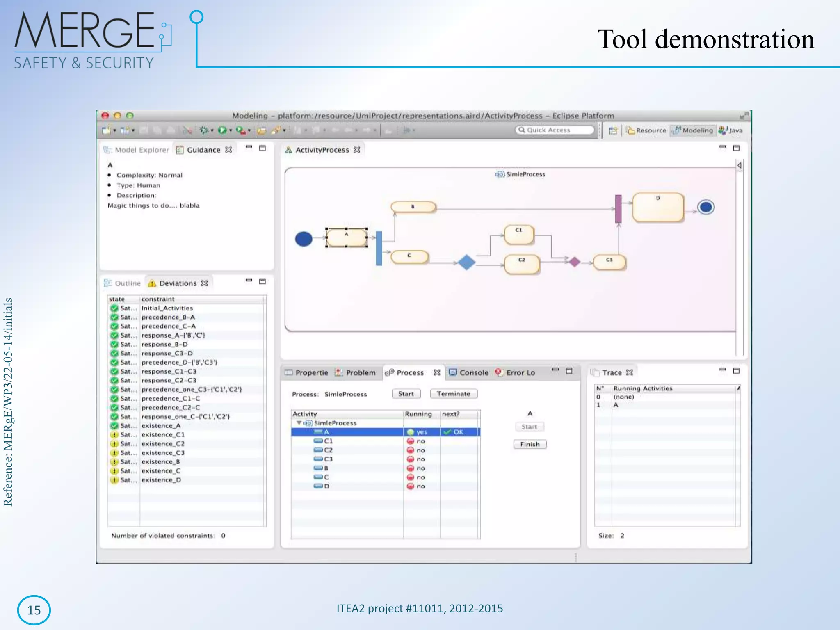Select activity row C3 in Process table

pyautogui.click(x=386, y=459)
